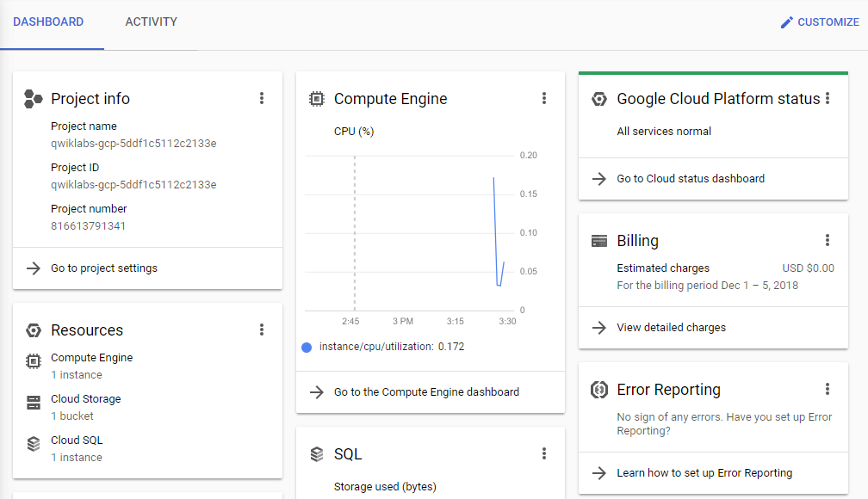
Task: Click the Compute Engine chip icon in Resources
Action: (x=34, y=361)
